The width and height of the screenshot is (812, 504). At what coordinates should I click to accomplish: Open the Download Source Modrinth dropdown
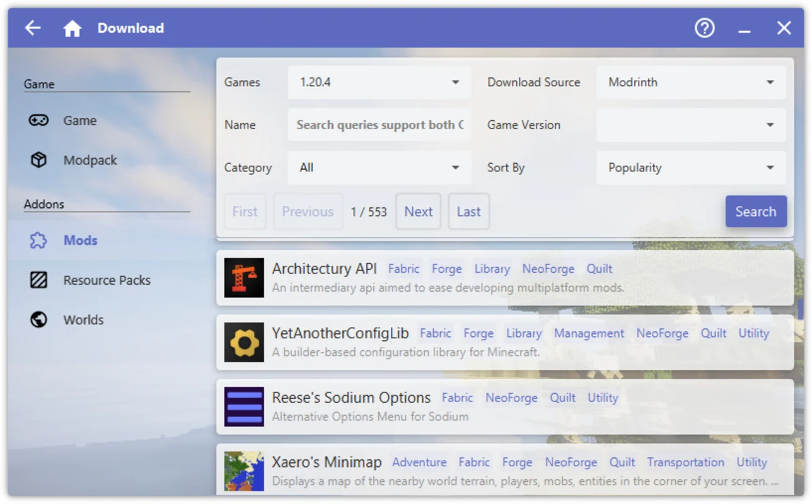(x=691, y=83)
